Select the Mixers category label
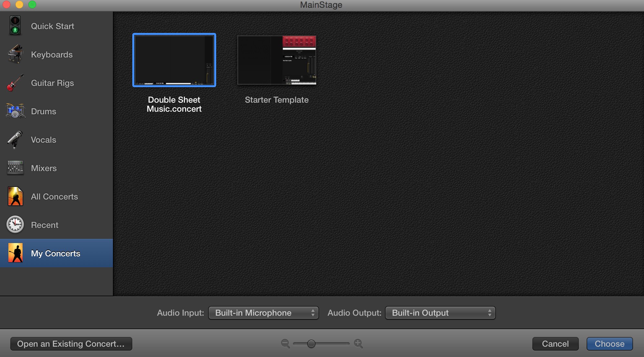 click(x=44, y=168)
